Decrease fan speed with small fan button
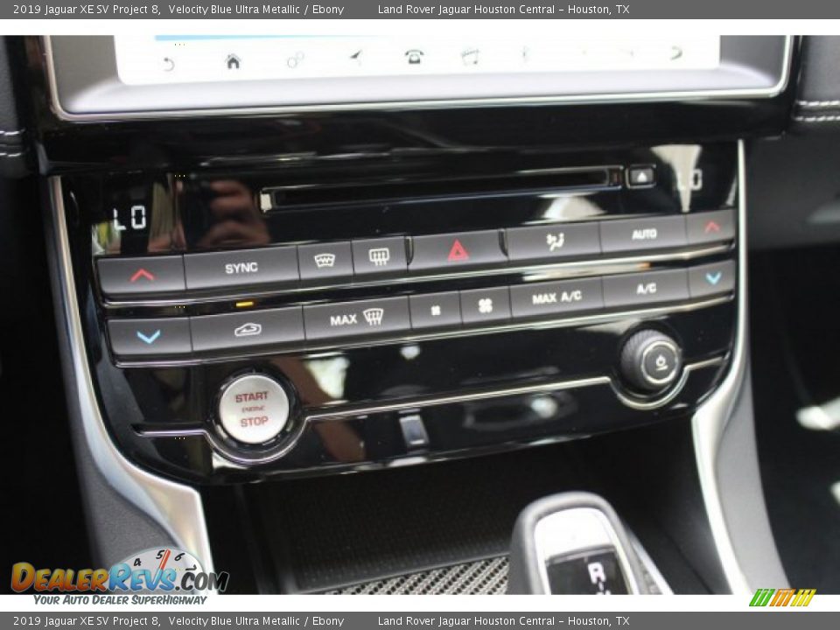This screenshot has width=840, height=630. (435, 310)
